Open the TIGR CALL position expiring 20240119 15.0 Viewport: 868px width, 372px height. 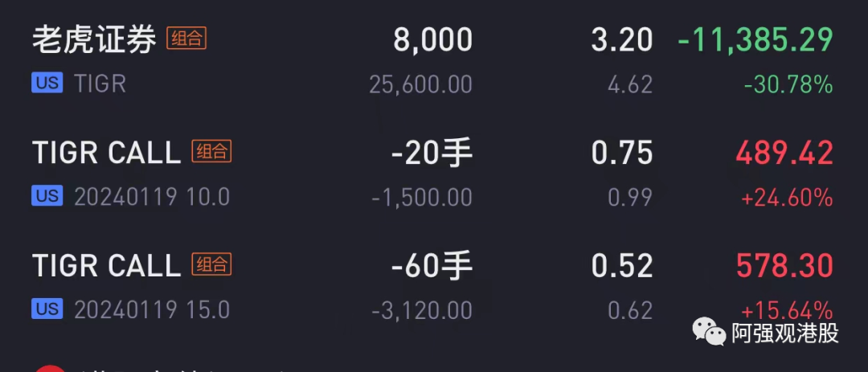pyautogui.click(x=106, y=265)
